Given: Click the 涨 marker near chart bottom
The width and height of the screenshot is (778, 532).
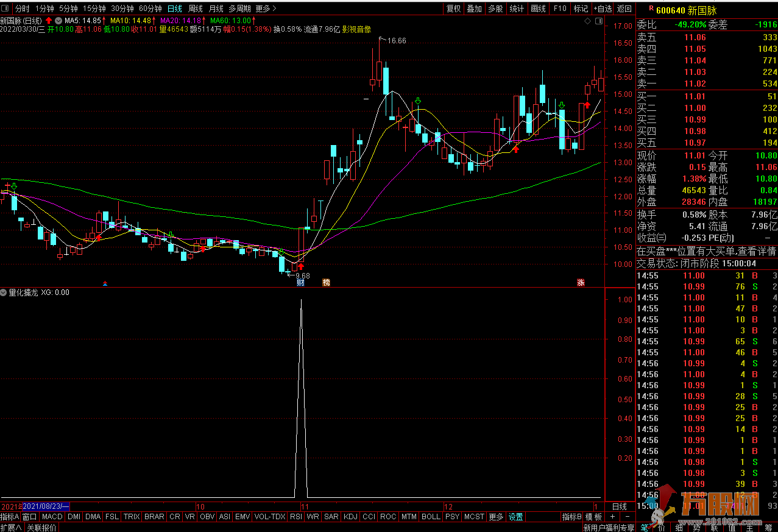Looking at the screenshot, I should pos(581,283).
